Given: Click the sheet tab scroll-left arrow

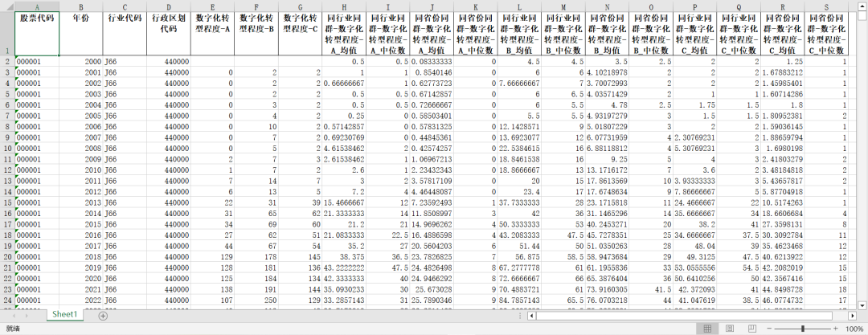Looking at the screenshot, I should (x=13, y=315).
